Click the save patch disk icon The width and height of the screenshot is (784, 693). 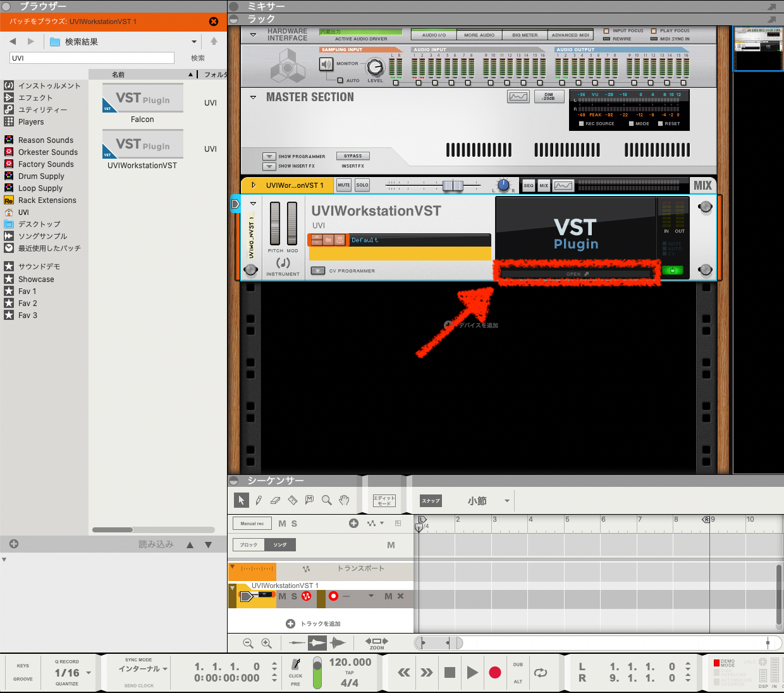coord(340,240)
